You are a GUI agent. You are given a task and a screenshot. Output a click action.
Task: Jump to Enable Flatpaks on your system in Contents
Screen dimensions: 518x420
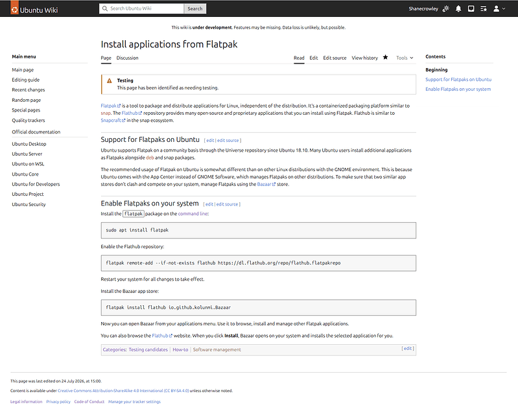click(458, 89)
